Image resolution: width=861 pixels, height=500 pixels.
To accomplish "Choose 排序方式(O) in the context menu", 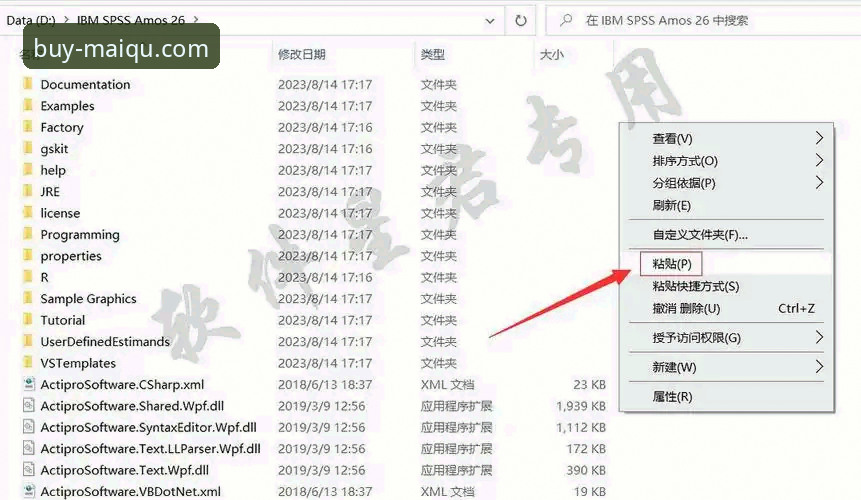I will pyautogui.click(x=726, y=161).
